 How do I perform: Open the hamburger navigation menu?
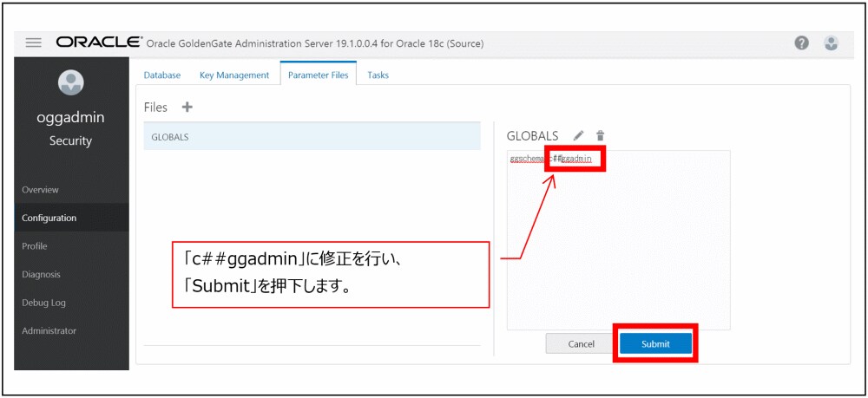click(x=34, y=43)
